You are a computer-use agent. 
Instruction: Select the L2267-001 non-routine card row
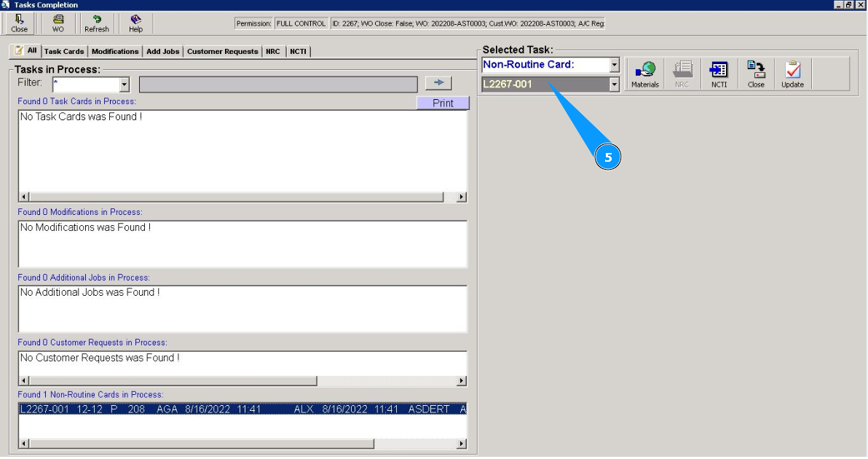(x=242, y=409)
